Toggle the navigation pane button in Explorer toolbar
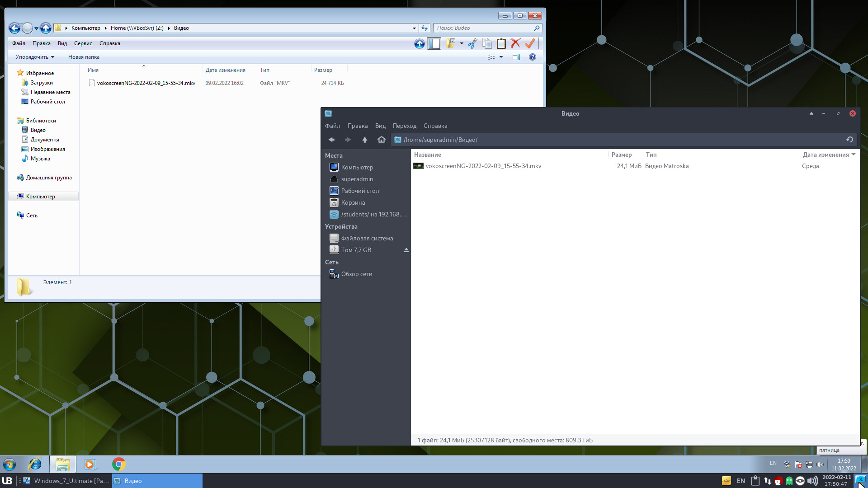The width and height of the screenshot is (868, 488). (434, 43)
